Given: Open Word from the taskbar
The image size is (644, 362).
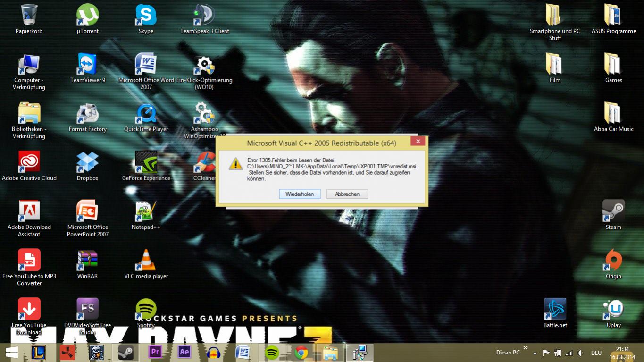Looking at the screenshot, I should [243, 353].
